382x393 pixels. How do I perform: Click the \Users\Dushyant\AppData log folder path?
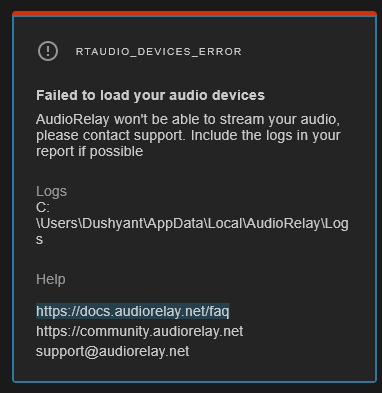[192, 224]
